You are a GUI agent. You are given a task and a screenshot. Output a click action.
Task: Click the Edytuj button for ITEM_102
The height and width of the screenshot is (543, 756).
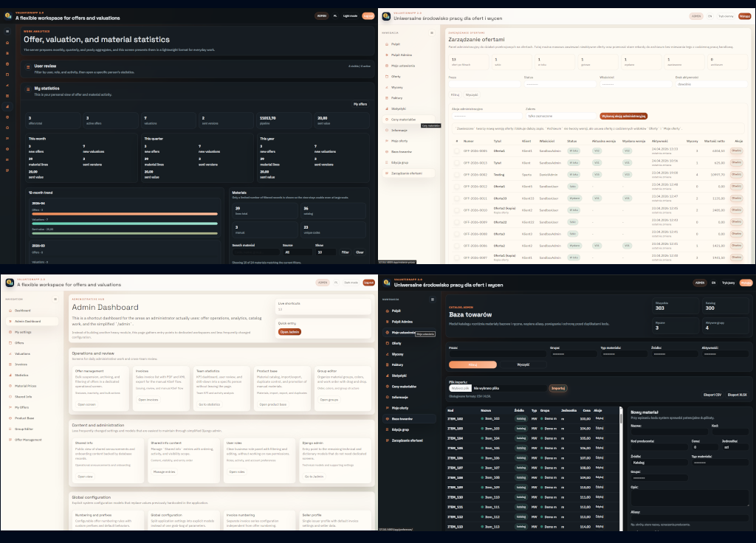coord(599,418)
